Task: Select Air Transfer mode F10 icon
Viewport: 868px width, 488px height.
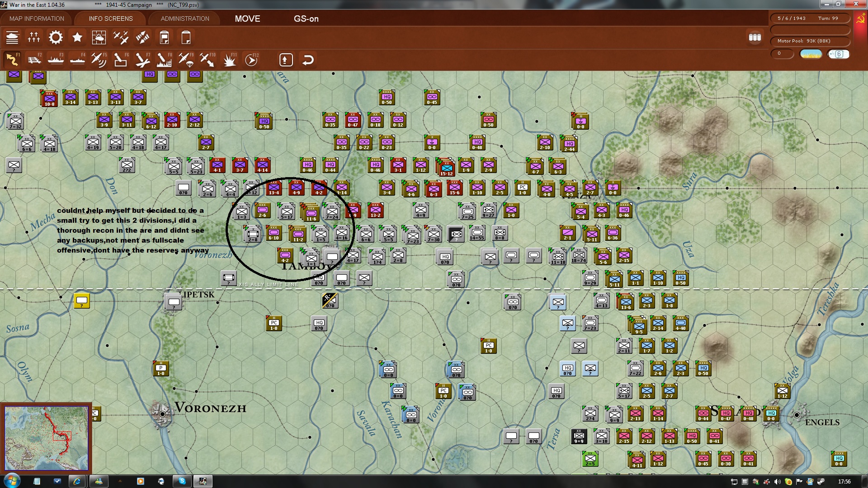Action: click(x=208, y=60)
